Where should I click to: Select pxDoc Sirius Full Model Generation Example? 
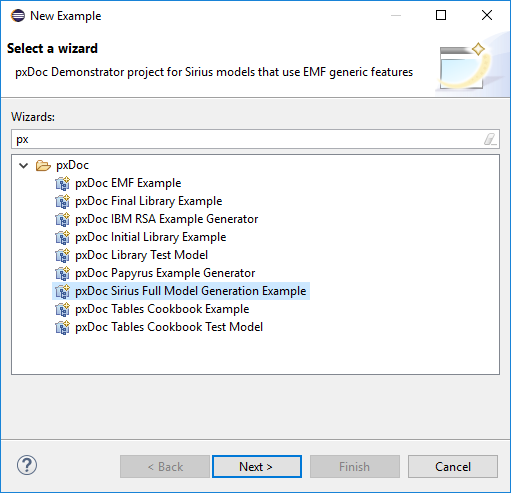point(191,291)
